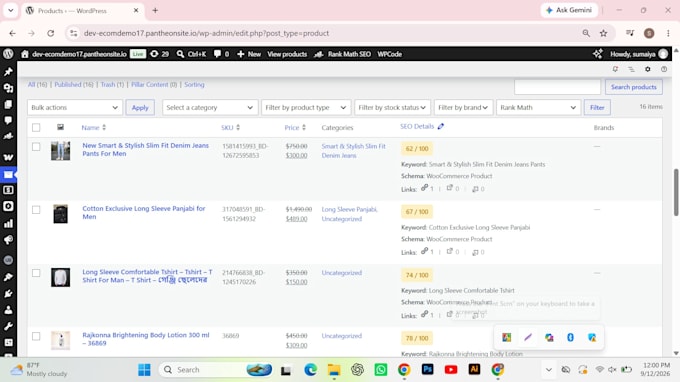680x382 pixels.
Task: Click the Filter button
Action: (x=597, y=108)
